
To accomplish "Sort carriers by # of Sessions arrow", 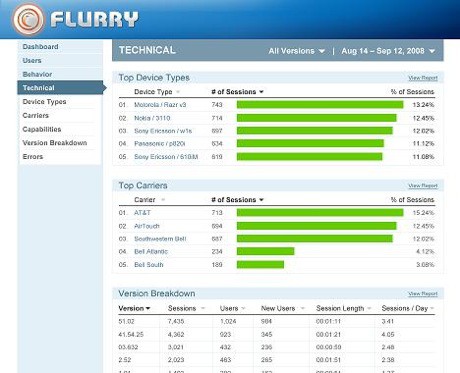I will (x=261, y=200).
